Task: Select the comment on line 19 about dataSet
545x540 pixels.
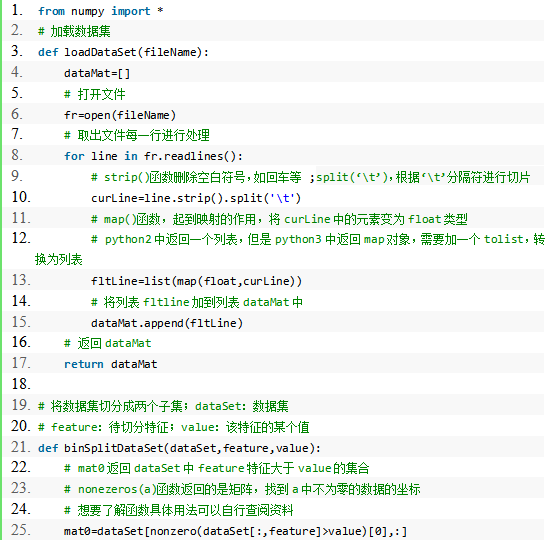Action: [163, 406]
